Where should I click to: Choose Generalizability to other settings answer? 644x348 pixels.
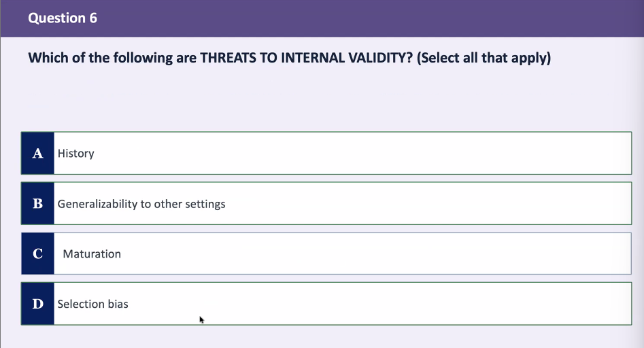pyautogui.click(x=141, y=204)
